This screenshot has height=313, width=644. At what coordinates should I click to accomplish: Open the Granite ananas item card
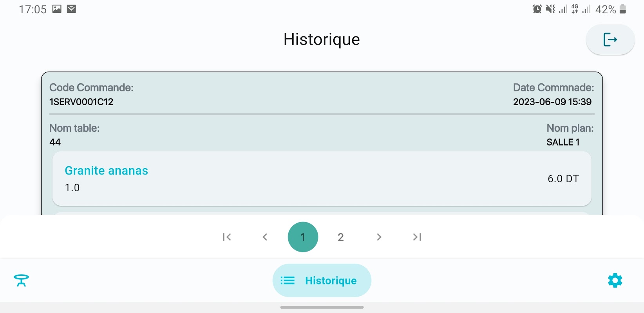pos(322,179)
